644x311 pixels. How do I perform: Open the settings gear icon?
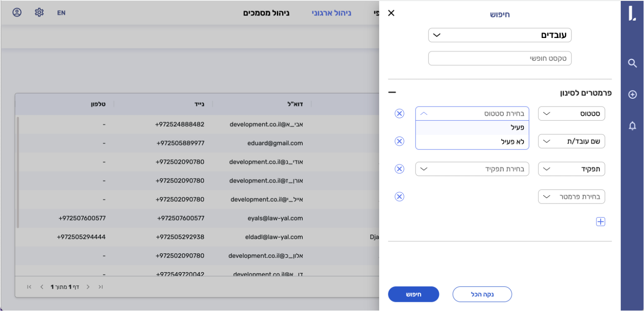(39, 12)
